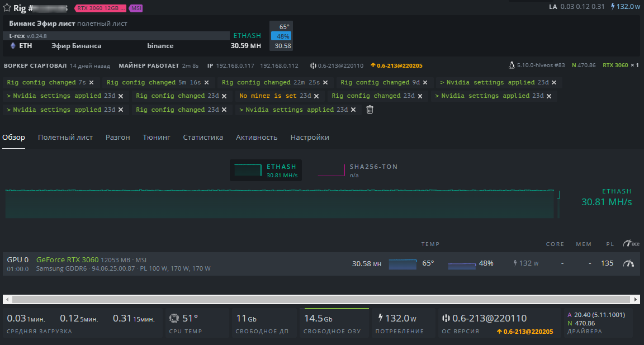Click the upgrade link 0.6-213@220205 in worker row
Screen dimensions: 644x345
396,66
